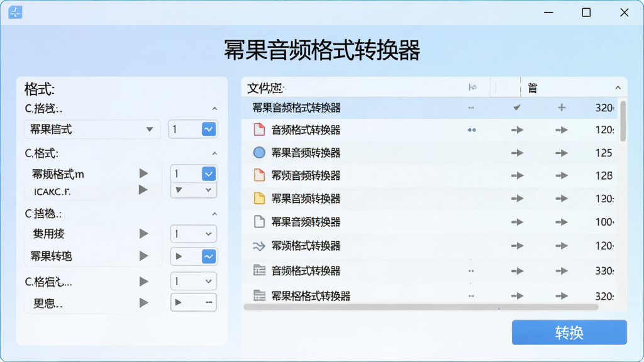Click the blue dots icon in red-file row

point(472,130)
